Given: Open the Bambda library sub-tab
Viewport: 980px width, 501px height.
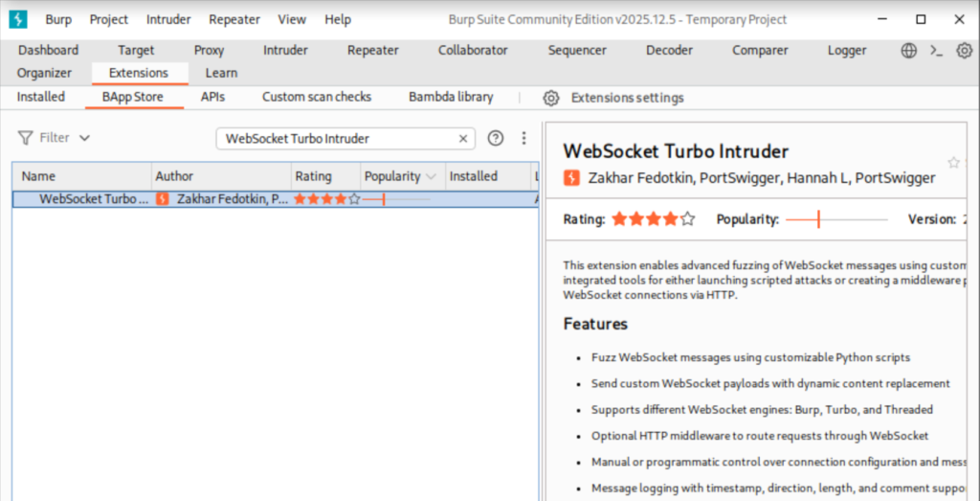Looking at the screenshot, I should coord(451,97).
